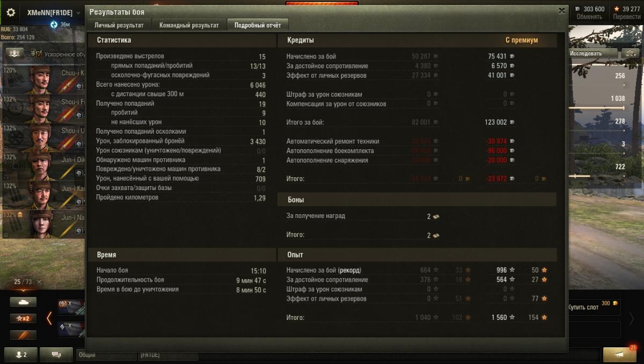The width and height of the screenshot is (644, 364).
Task: Open the notification center icon with 21 badge
Action: [x=619, y=355]
